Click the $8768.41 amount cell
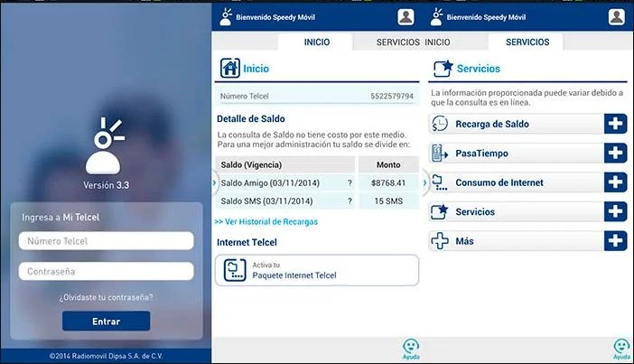The image size is (634, 364). tap(388, 182)
